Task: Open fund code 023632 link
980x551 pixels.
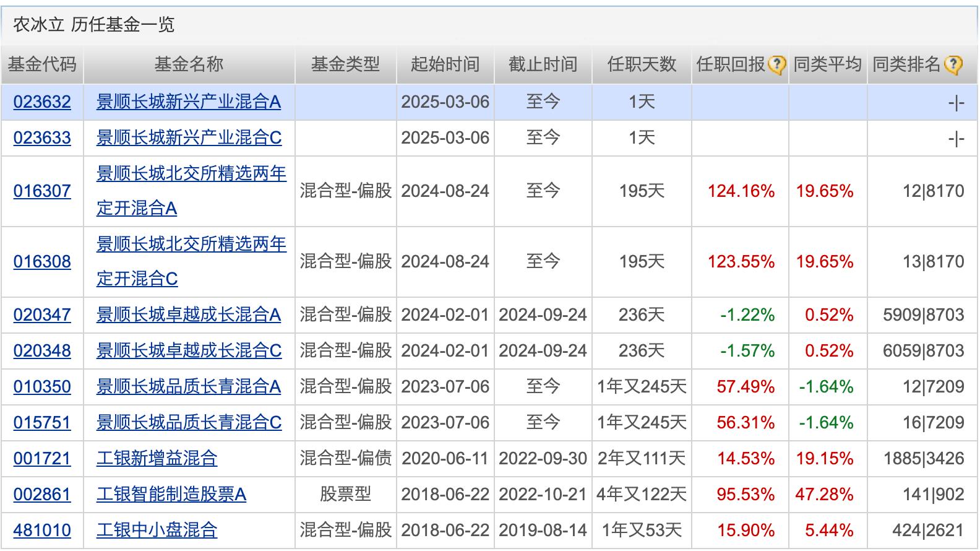Action: [x=42, y=102]
